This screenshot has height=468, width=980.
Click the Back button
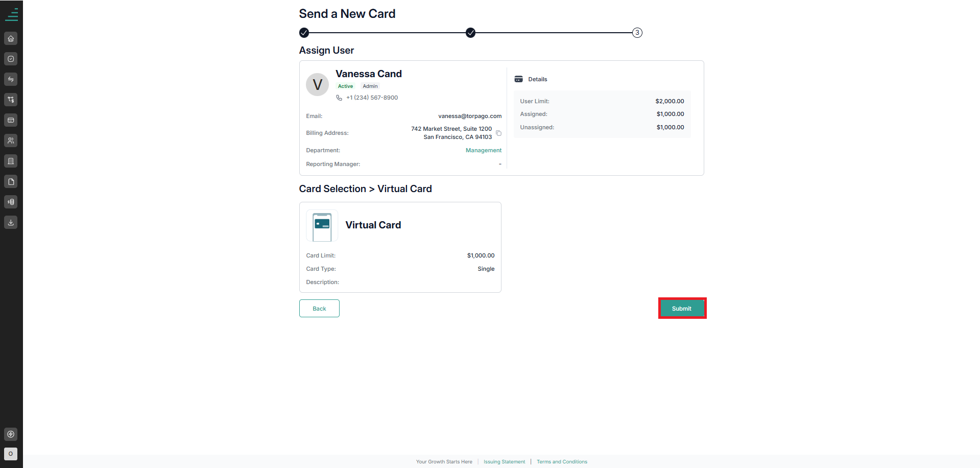point(319,309)
